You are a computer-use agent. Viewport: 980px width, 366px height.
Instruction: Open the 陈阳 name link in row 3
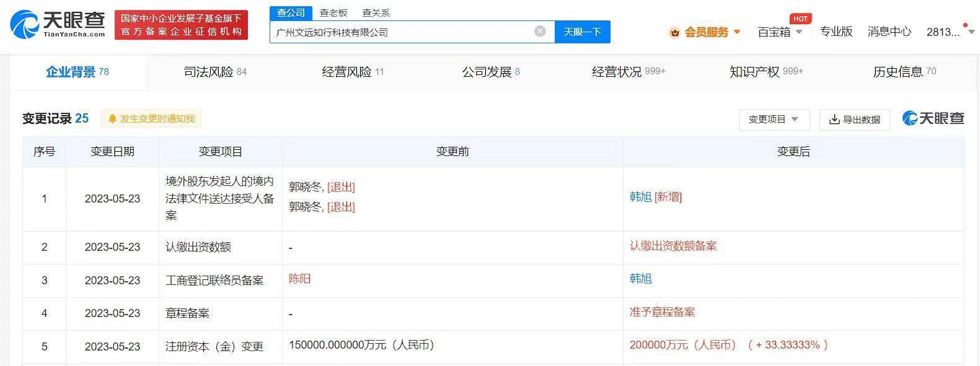click(x=299, y=279)
